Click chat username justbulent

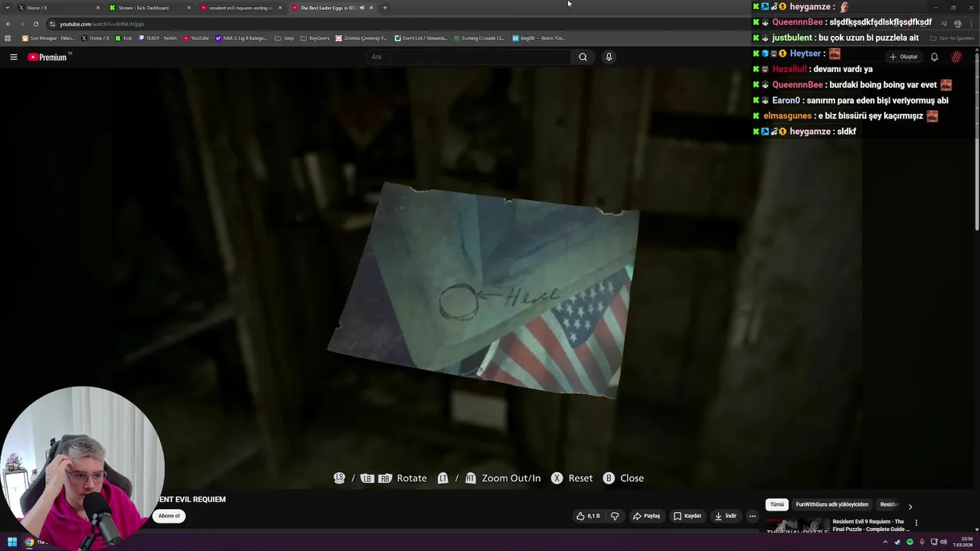pos(792,37)
